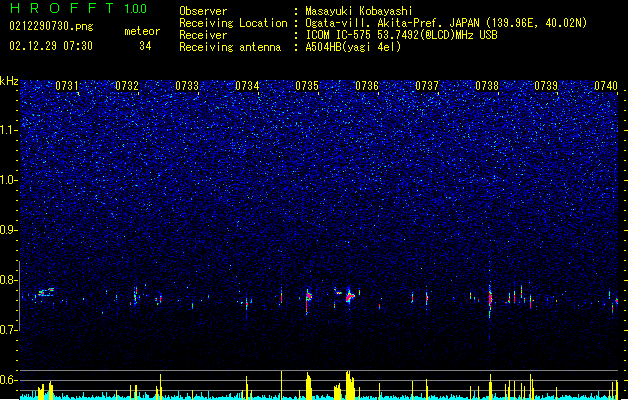Click the 0.7 kHz axis label

coord(9,330)
